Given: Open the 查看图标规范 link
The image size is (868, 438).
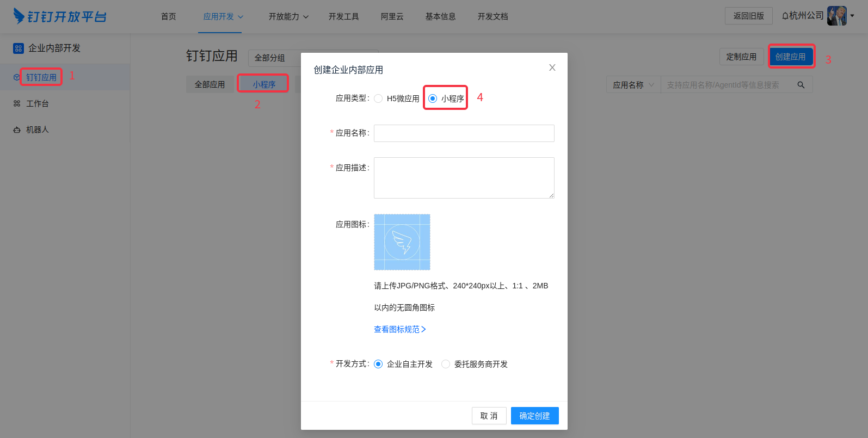Looking at the screenshot, I should coord(399,329).
